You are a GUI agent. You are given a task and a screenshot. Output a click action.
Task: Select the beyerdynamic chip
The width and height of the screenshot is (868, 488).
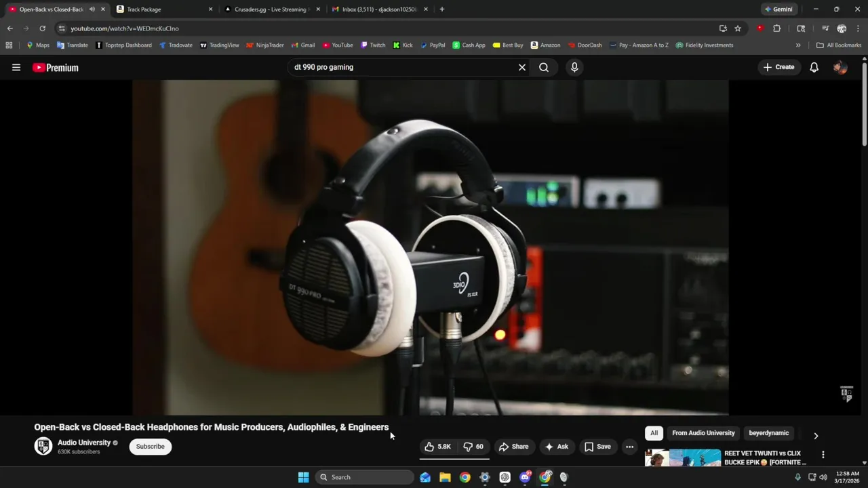(x=768, y=433)
